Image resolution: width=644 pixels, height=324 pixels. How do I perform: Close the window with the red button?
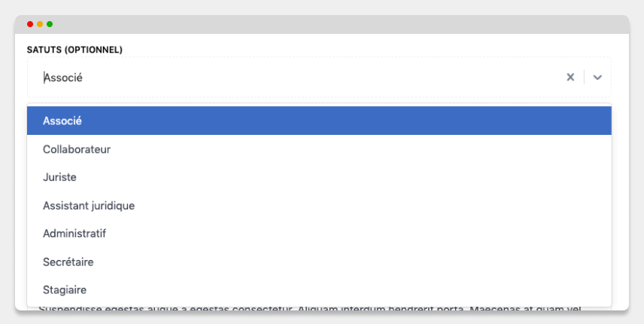tap(30, 24)
